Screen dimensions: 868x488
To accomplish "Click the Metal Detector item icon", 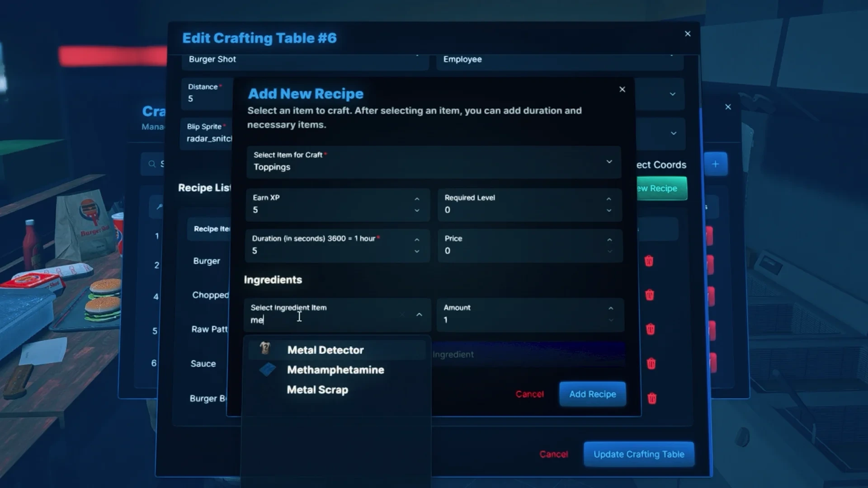I will click(265, 348).
